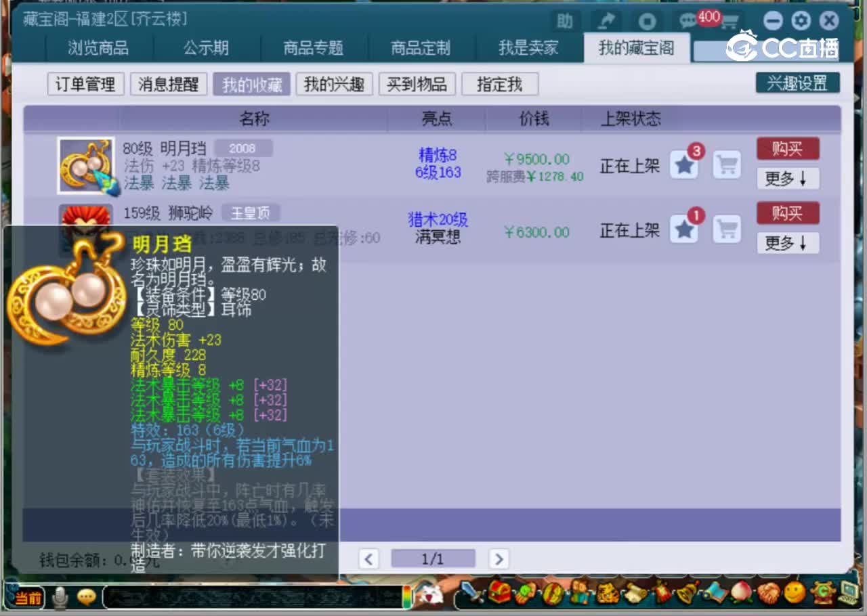Open 消息提醒 sub-tab
Image resolution: width=867 pixels, height=616 pixels.
point(169,85)
